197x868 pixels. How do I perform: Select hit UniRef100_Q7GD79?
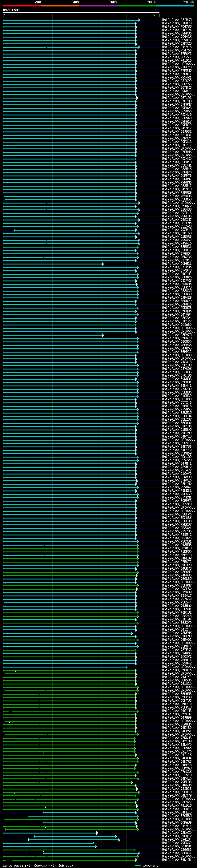tap(177, 24)
